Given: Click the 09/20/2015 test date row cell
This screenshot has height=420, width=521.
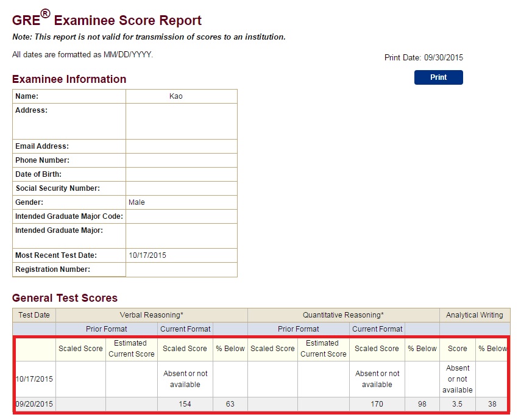Looking at the screenshot, I should click(35, 404).
